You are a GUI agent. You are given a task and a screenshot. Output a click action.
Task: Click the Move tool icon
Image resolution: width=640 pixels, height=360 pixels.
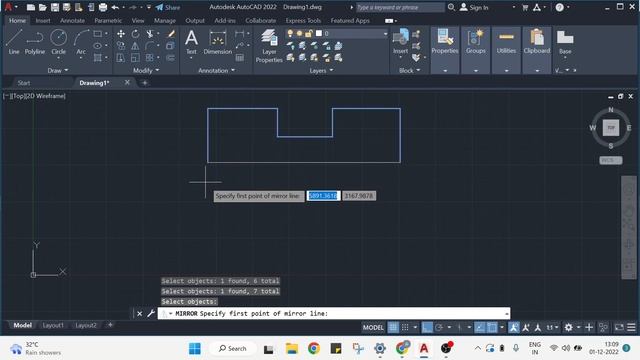click(121, 34)
